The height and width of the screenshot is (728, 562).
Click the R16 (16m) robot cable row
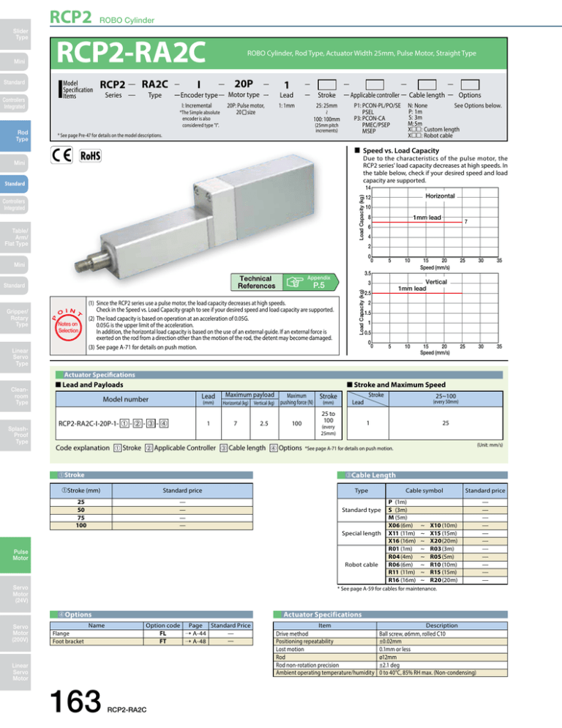coord(446,580)
